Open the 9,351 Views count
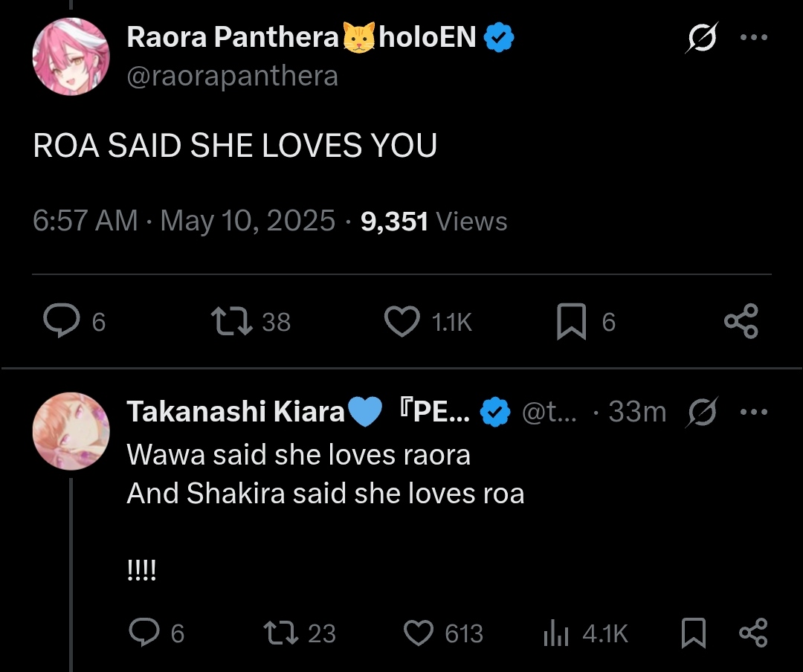This screenshot has height=672, width=803. pyautogui.click(x=433, y=221)
